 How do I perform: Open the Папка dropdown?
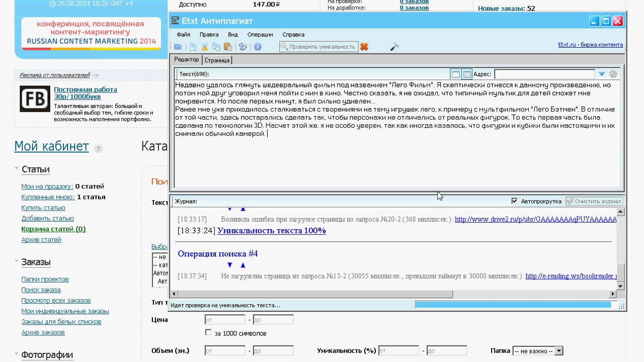pos(537,351)
